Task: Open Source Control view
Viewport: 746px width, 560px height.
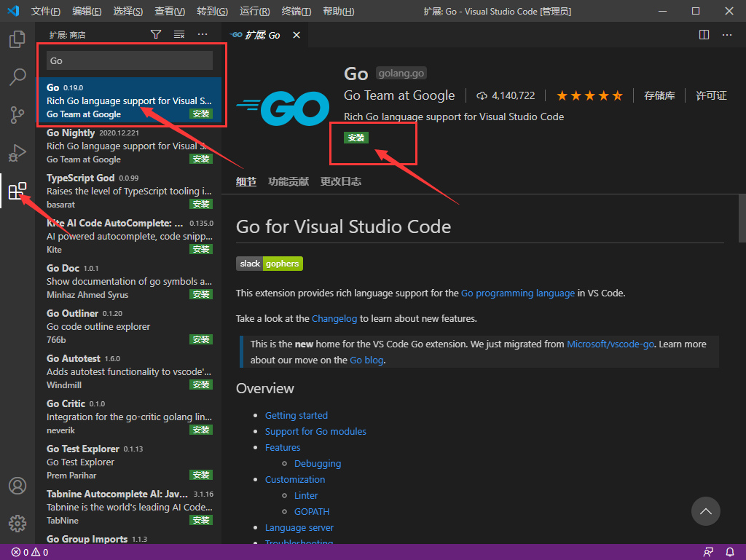Action: pyautogui.click(x=17, y=115)
